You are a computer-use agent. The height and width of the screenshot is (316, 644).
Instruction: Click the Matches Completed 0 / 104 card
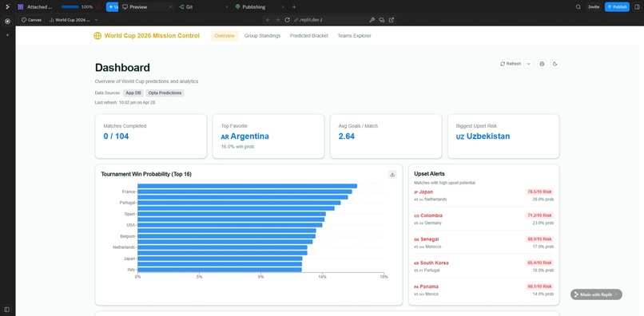(151, 136)
